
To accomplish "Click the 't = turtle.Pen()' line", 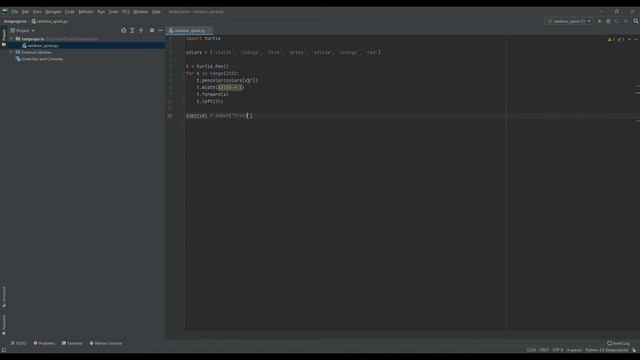I will click(x=207, y=66).
